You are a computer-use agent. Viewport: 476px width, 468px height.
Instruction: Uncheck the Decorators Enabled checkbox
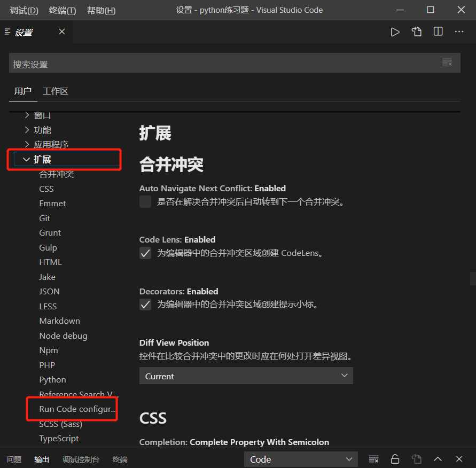[x=145, y=304]
